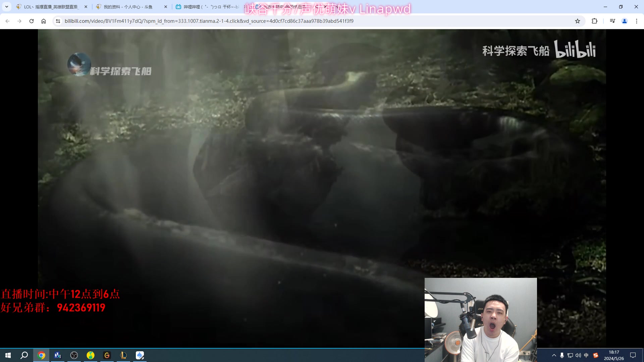Go to the browser home page
The height and width of the screenshot is (362, 644).
[44, 21]
